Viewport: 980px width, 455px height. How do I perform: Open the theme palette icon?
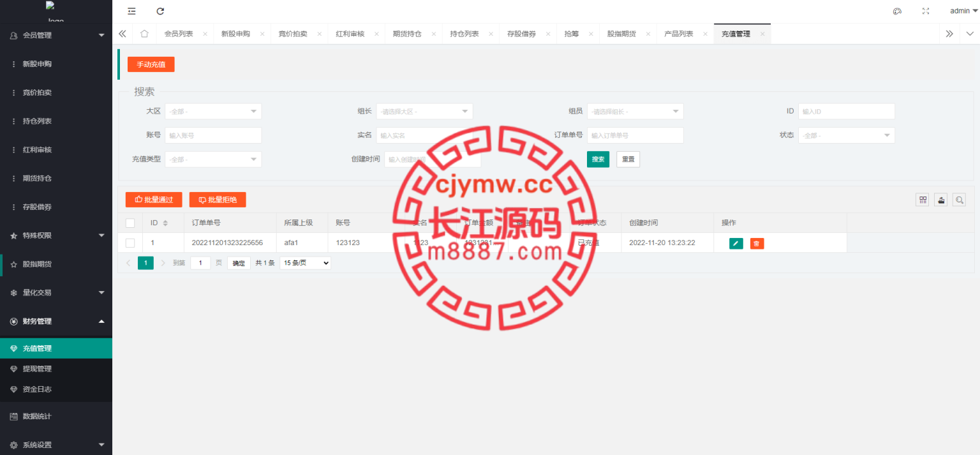point(897,11)
